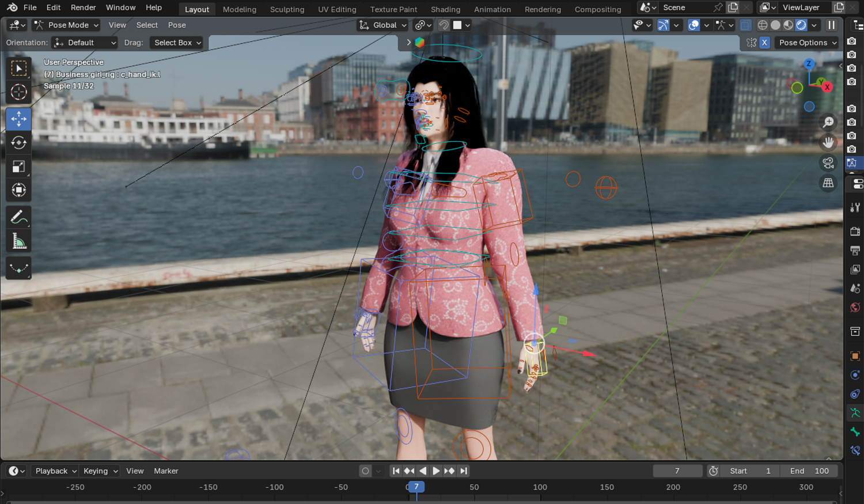Image resolution: width=864 pixels, height=504 pixels.
Task: Toggle X-ray view
Action: [x=745, y=25]
